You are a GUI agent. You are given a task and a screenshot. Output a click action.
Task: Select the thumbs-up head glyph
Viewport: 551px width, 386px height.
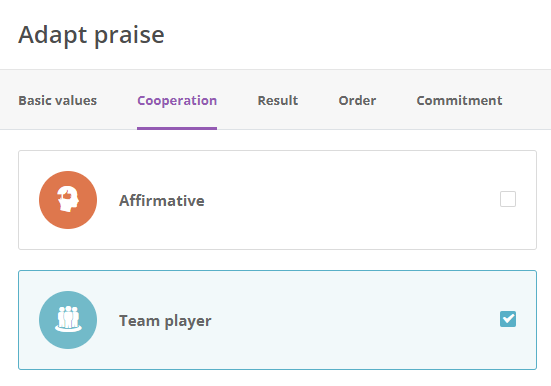coord(68,199)
